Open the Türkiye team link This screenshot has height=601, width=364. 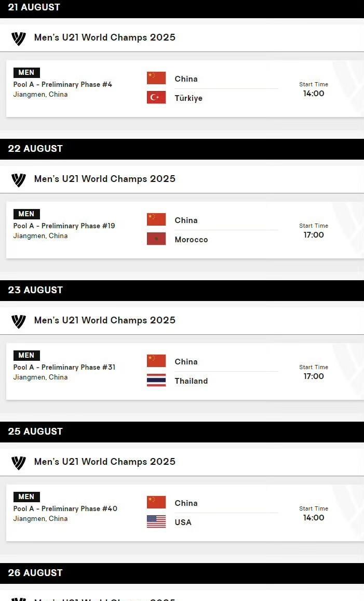(x=188, y=98)
